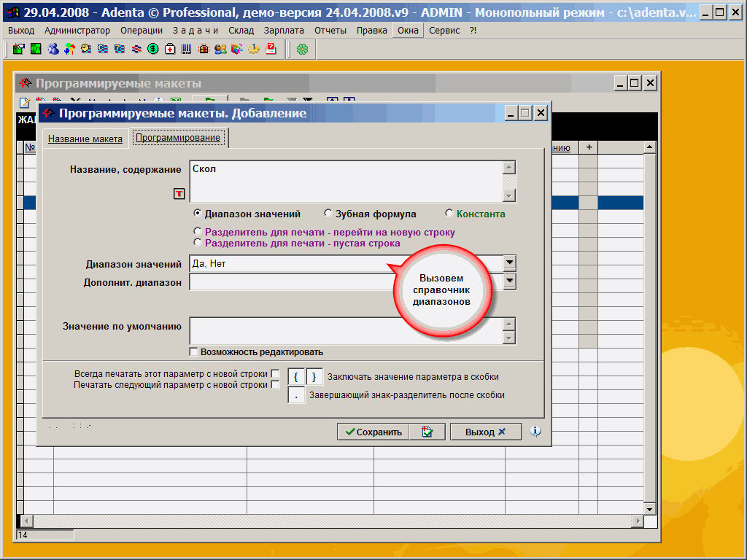Image resolution: width=747 pixels, height=560 pixels.
Task: Open the Отчеты menu
Action: click(x=330, y=30)
